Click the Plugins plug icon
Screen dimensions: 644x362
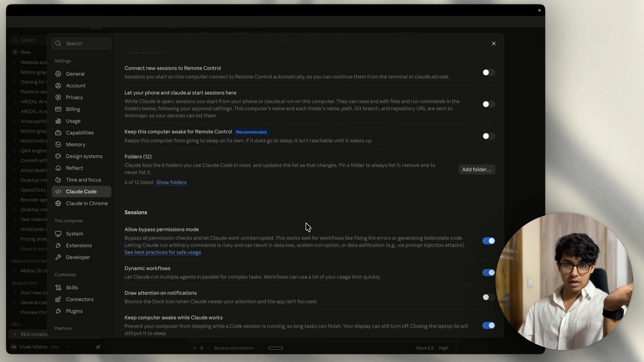(x=58, y=311)
